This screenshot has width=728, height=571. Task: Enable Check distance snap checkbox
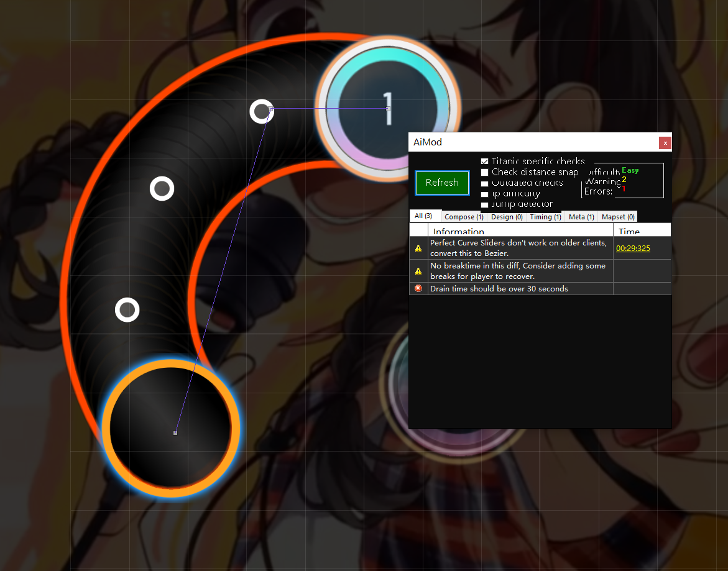485,173
